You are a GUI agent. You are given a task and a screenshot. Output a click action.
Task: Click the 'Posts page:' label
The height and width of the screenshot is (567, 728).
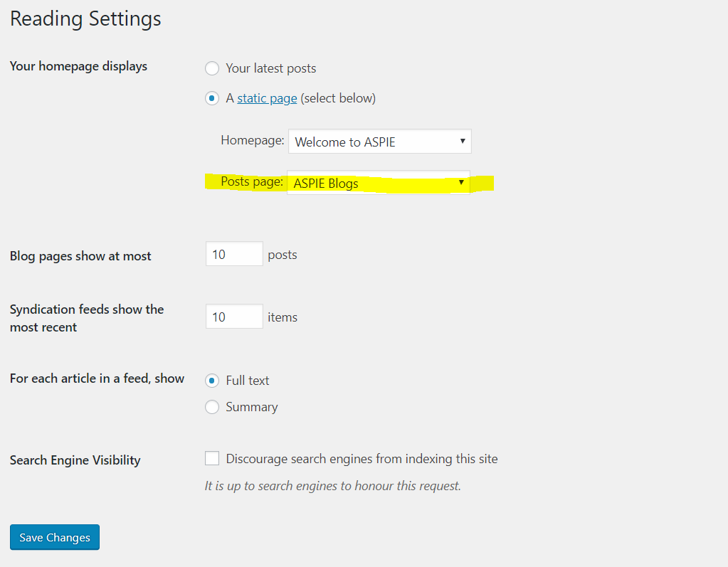coord(252,182)
